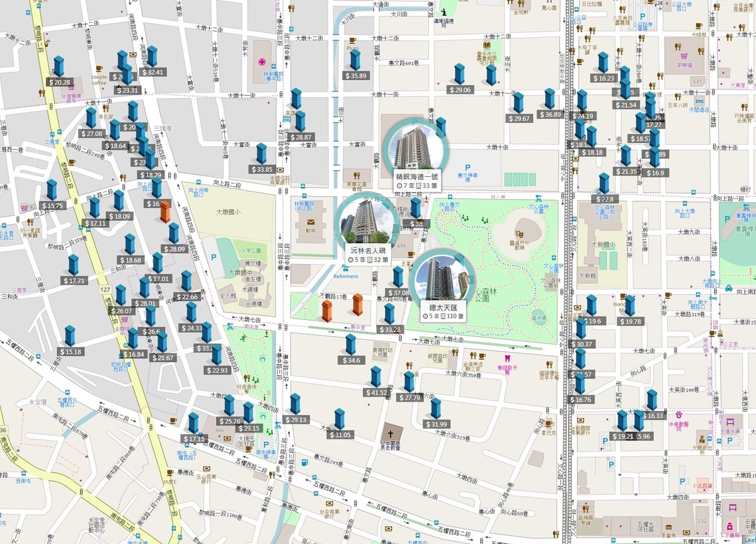Select the $31.05 property marker

pos(340,419)
